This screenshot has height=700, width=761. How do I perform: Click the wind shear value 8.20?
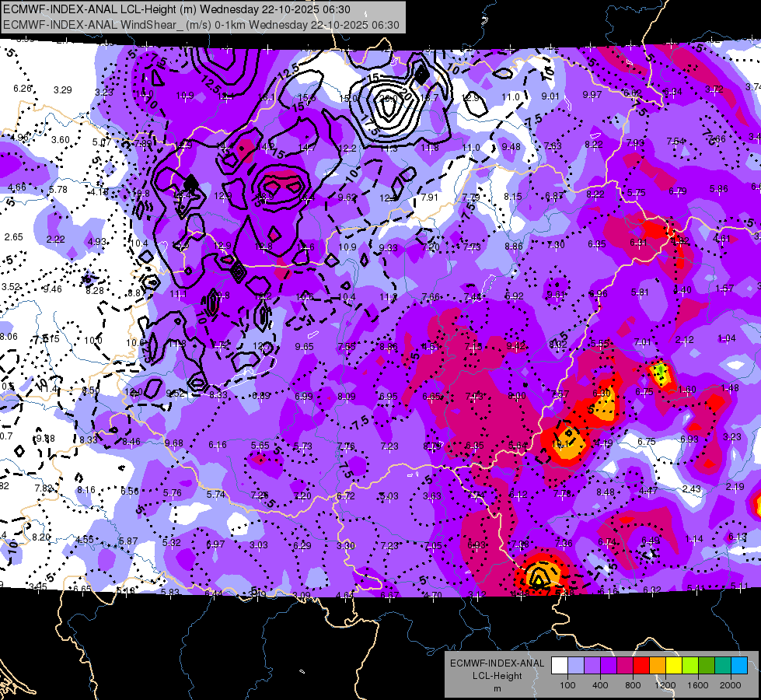click(41, 537)
